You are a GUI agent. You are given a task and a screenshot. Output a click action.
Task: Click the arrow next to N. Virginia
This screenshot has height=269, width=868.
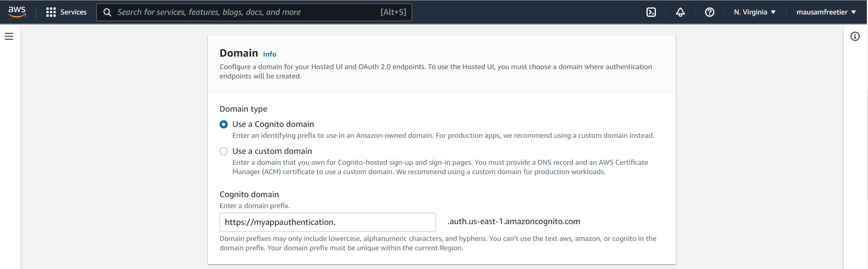pyautogui.click(x=773, y=12)
